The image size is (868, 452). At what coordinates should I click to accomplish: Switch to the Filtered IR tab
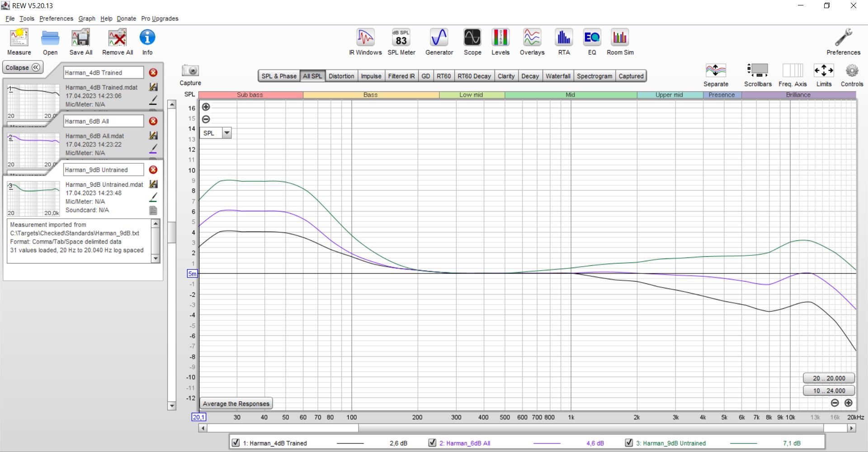401,76
